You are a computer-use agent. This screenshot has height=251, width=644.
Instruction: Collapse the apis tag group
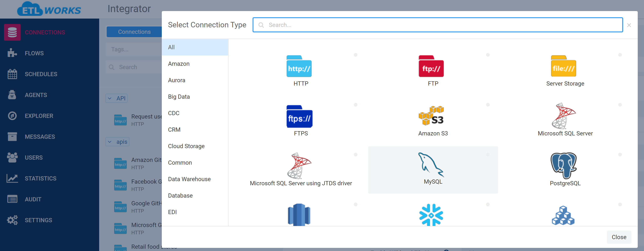(x=117, y=142)
